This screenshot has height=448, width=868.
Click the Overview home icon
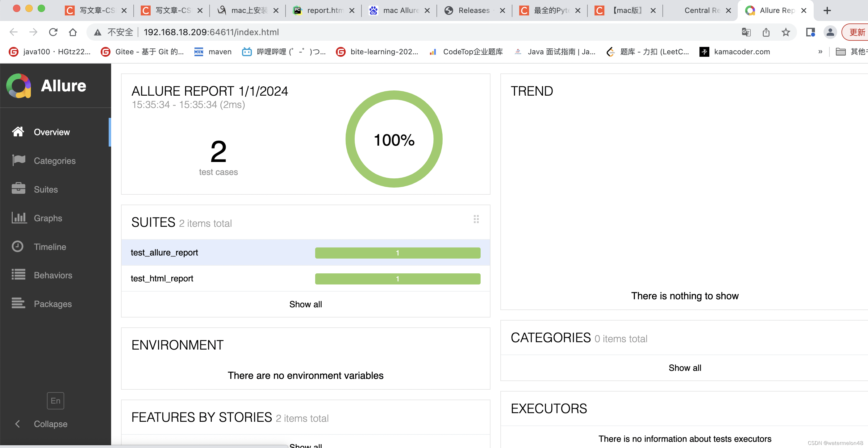tap(18, 132)
